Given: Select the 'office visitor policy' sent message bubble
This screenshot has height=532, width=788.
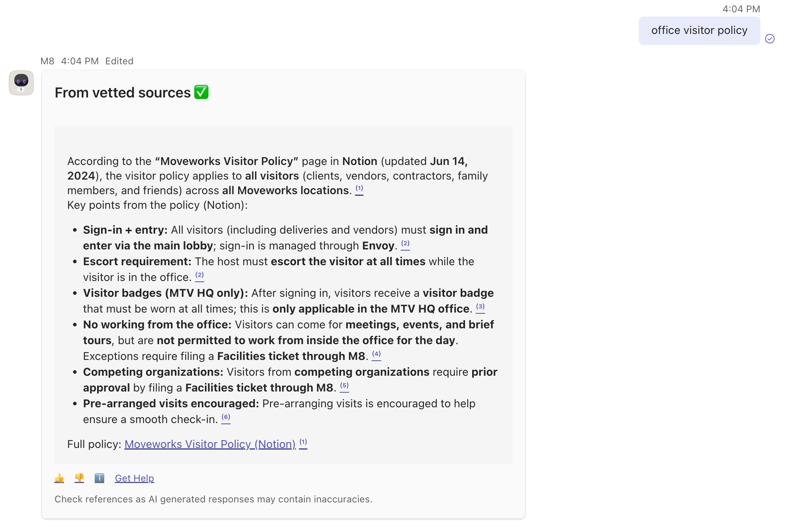Looking at the screenshot, I should 699,30.
